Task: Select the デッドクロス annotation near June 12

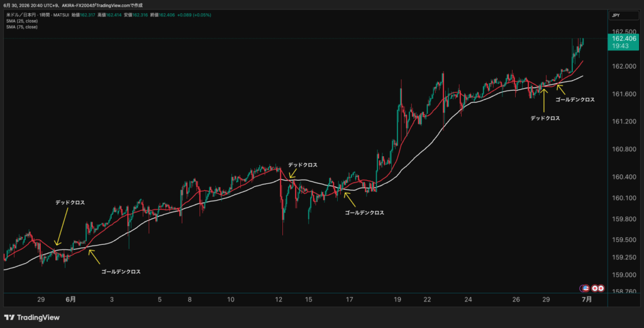Action: pyautogui.click(x=303, y=165)
